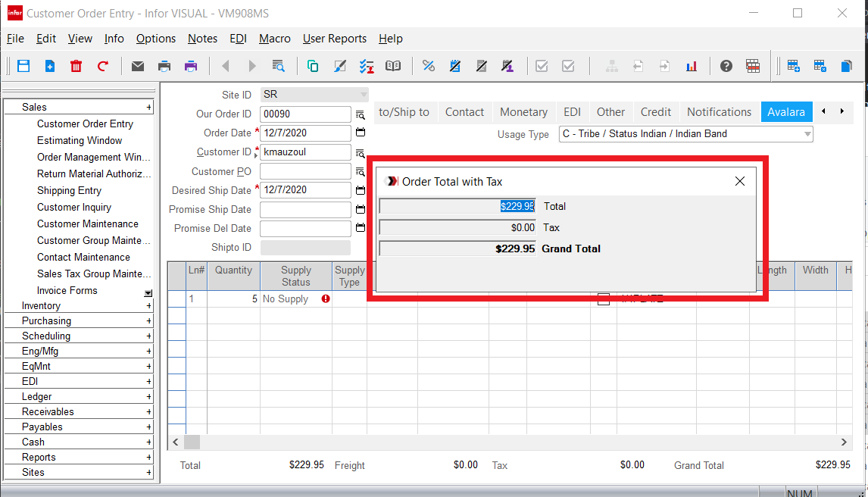The image size is (868, 497).
Task: Switch to the Notifications tab
Action: [719, 112]
